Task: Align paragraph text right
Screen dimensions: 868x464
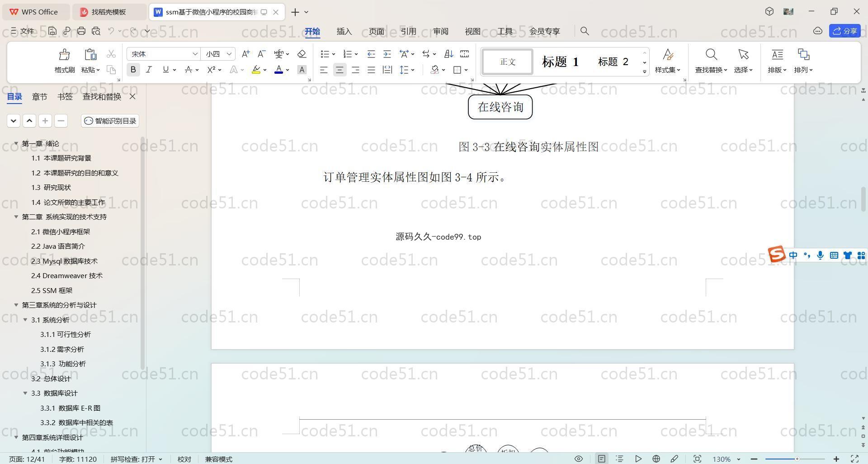Action: click(x=355, y=70)
